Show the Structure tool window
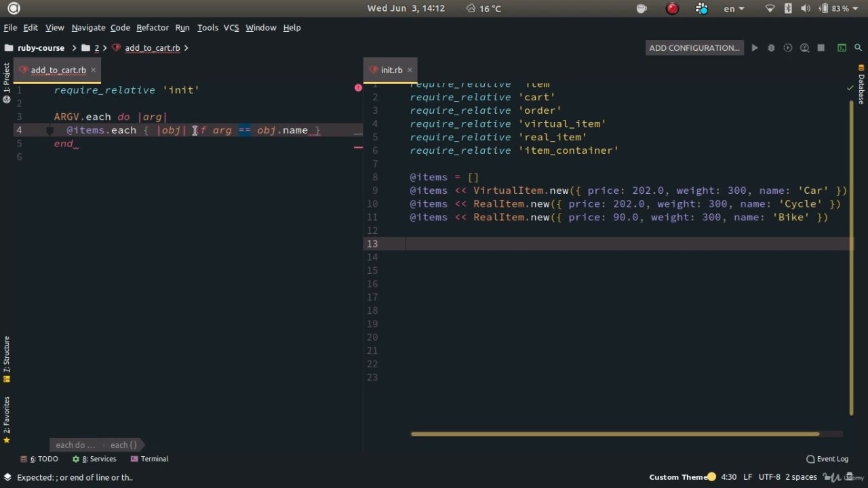 pos(6,359)
